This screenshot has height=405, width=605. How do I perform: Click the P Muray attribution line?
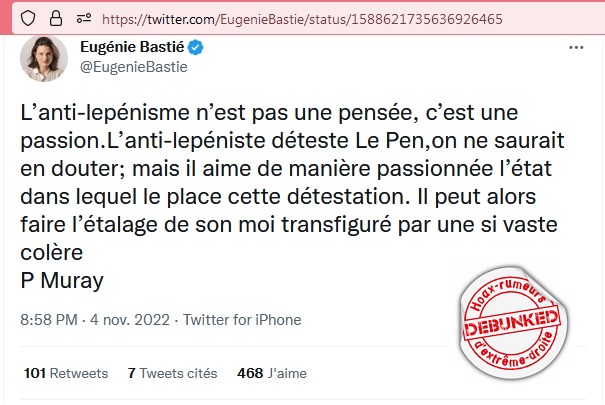click(60, 279)
